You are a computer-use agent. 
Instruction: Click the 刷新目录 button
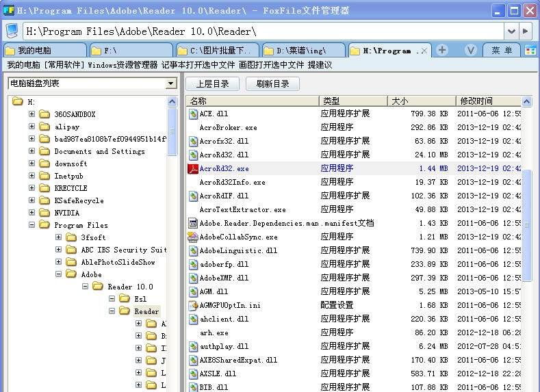tap(272, 83)
